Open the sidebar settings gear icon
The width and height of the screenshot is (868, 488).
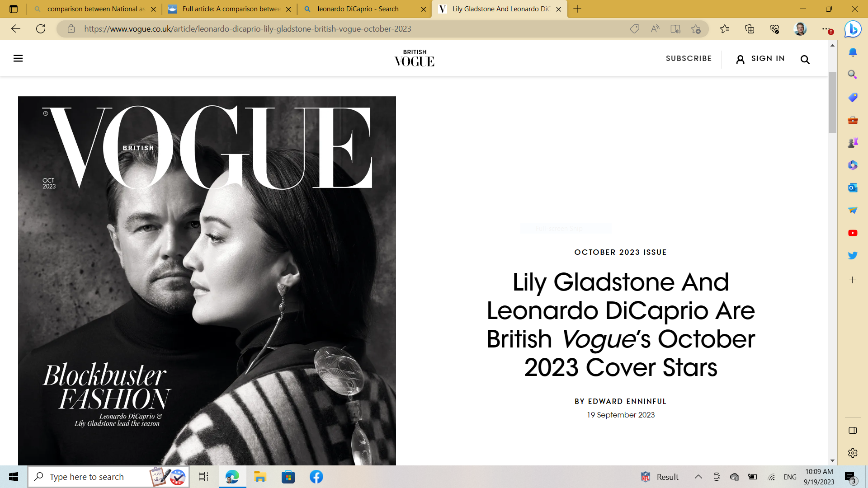tap(853, 453)
